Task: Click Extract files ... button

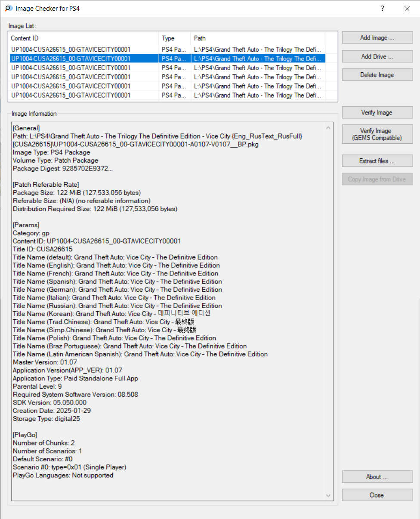Action: (x=377, y=161)
